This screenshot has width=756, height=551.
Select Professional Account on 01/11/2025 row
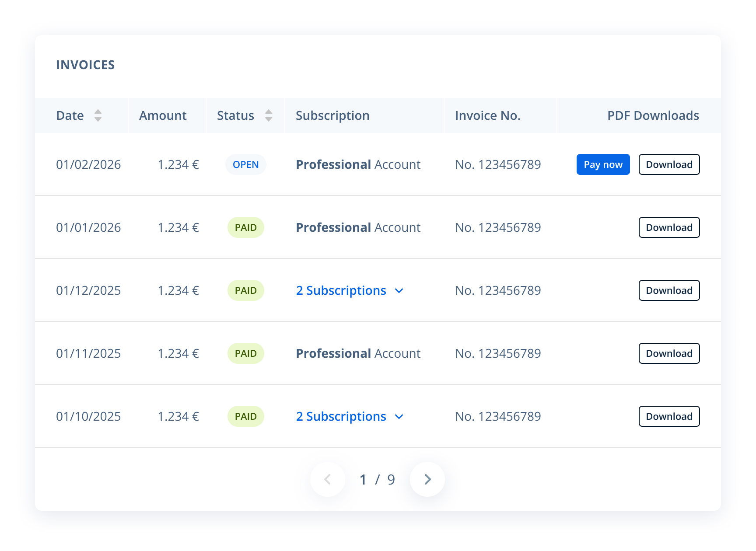358,353
